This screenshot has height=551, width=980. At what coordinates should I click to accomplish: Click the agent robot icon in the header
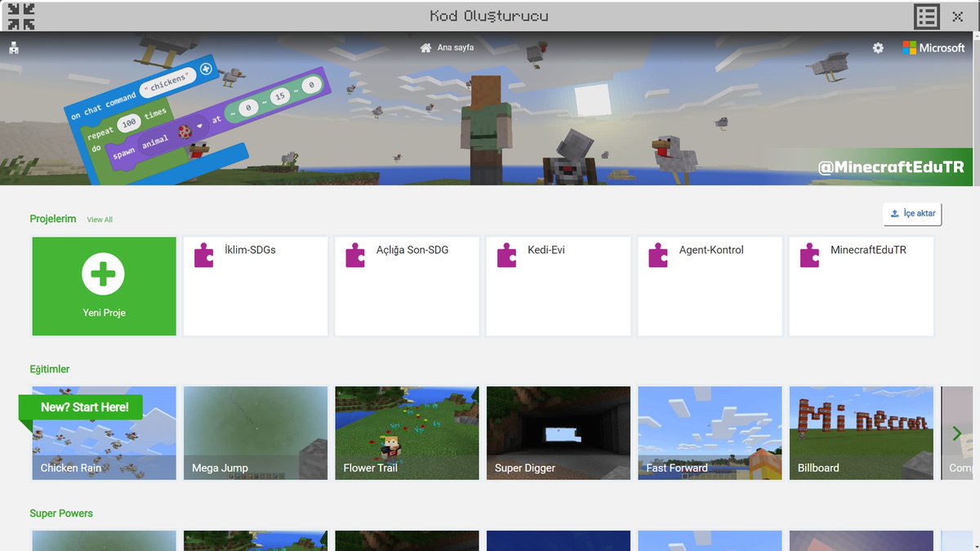click(x=14, y=48)
